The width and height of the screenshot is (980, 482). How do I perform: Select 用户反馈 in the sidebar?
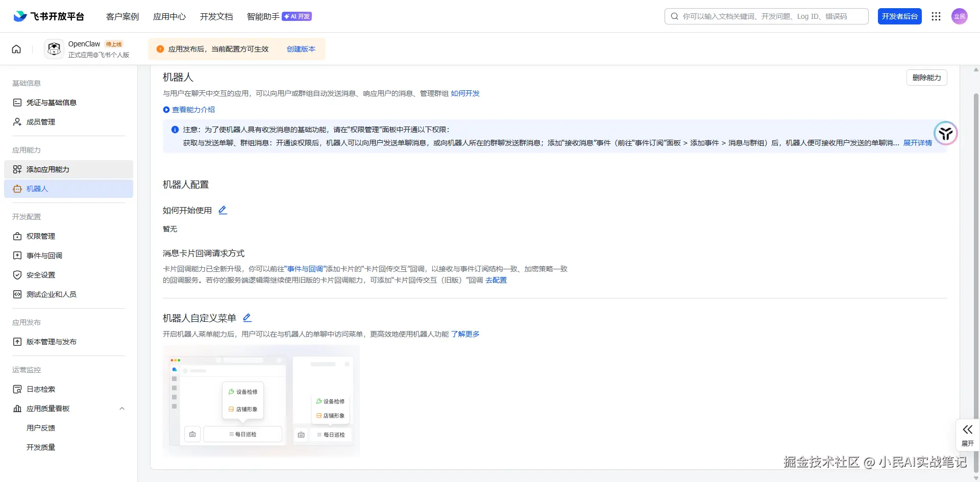[41, 428]
